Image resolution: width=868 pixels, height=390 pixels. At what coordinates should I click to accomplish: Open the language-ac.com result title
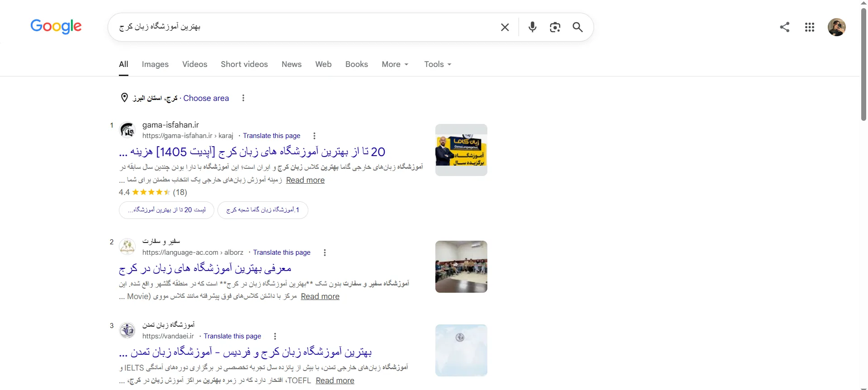(x=205, y=269)
